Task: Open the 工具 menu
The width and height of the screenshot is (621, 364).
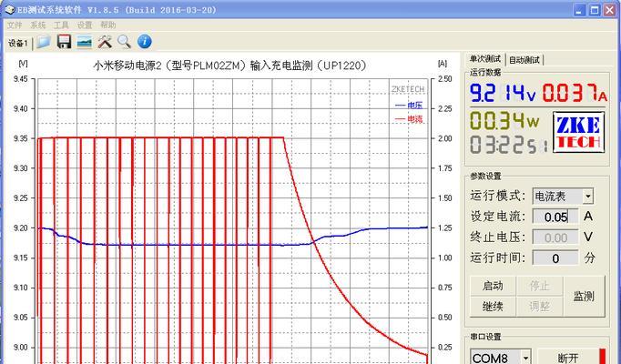Action: pos(61,25)
